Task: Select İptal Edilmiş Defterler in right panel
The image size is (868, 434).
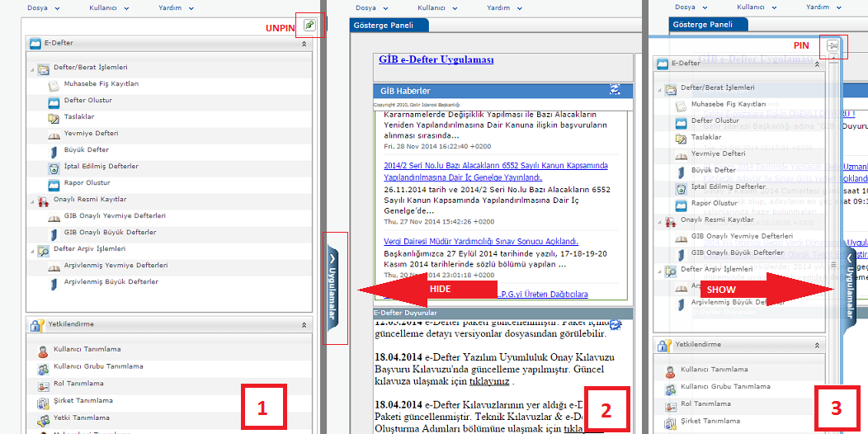Action: pyautogui.click(x=728, y=186)
